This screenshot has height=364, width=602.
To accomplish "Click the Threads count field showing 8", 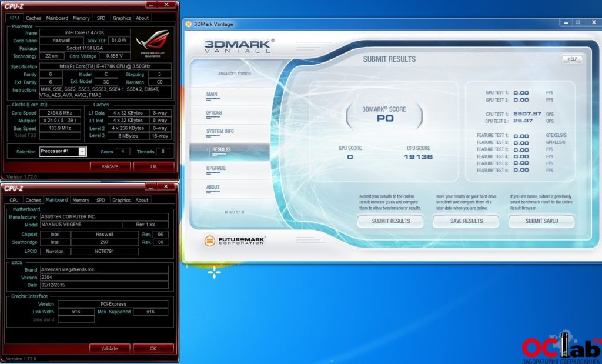I will coord(163,152).
